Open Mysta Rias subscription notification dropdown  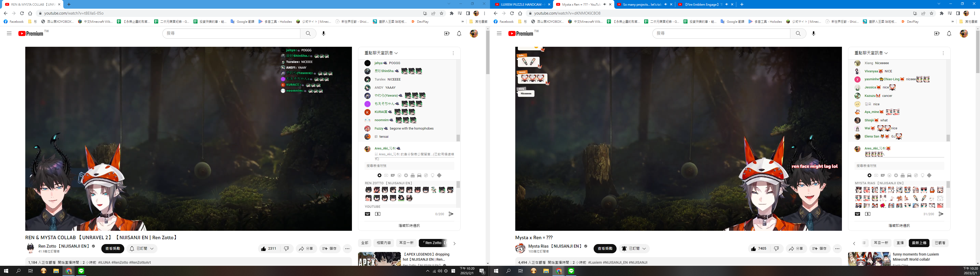click(634, 249)
